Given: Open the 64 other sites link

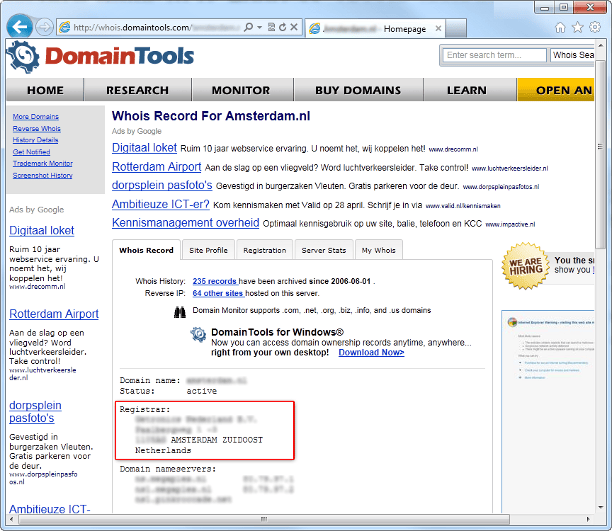Looking at the screenshot, I should tap(218, 293).
